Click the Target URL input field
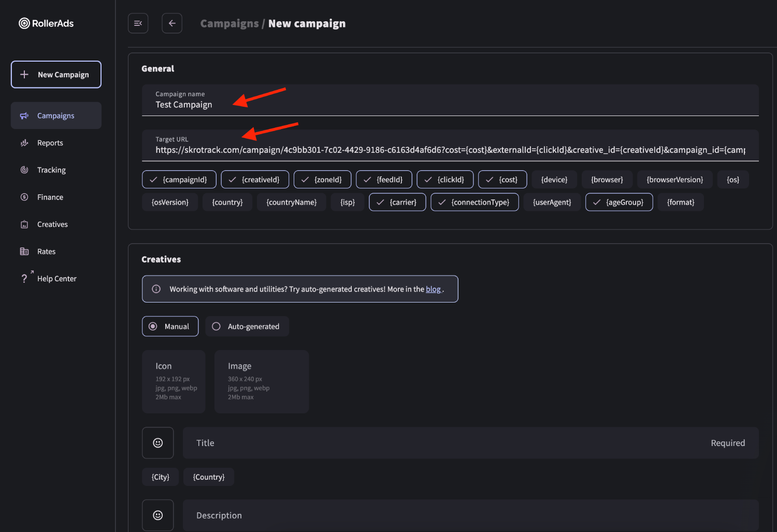The image size is (777, 532). [x=450, y=145]
